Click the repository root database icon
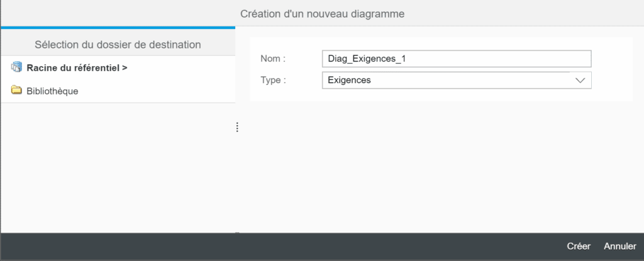This screenshot has width=644, height=261. (16, 67)
